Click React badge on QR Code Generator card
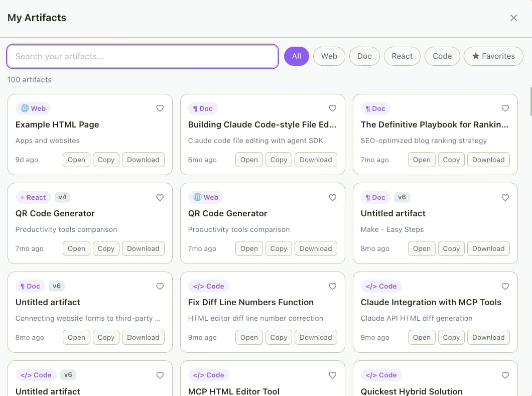This screenshot has height=396, width=532. (33, 197)
